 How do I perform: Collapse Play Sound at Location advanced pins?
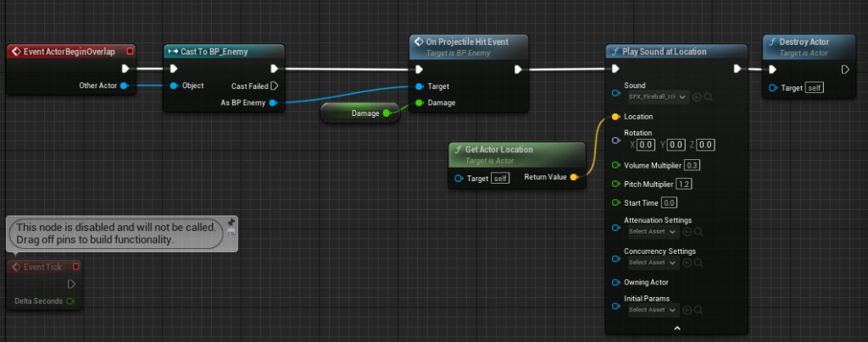pyautogui.click(x=676, y=327)
